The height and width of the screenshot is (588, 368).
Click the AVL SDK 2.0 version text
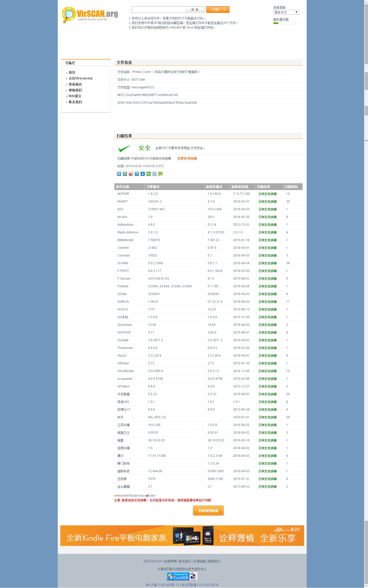tap(157, 417)
